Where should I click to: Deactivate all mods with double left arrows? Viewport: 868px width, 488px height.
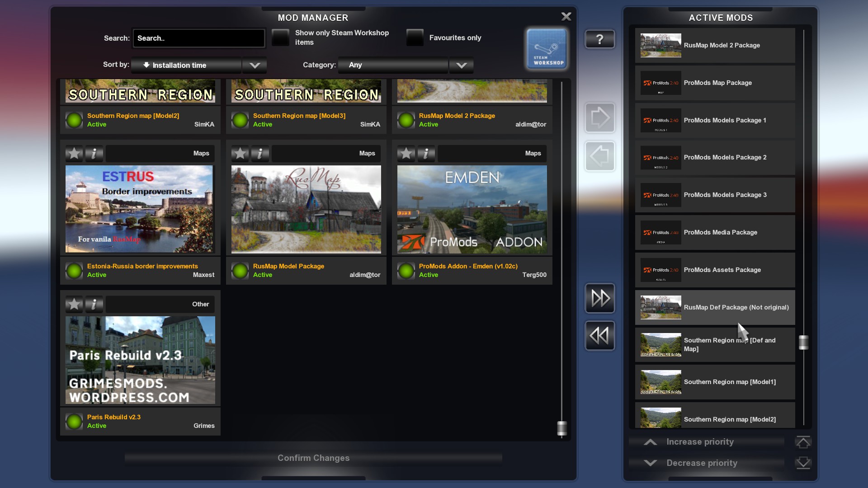tap(599, 336)
